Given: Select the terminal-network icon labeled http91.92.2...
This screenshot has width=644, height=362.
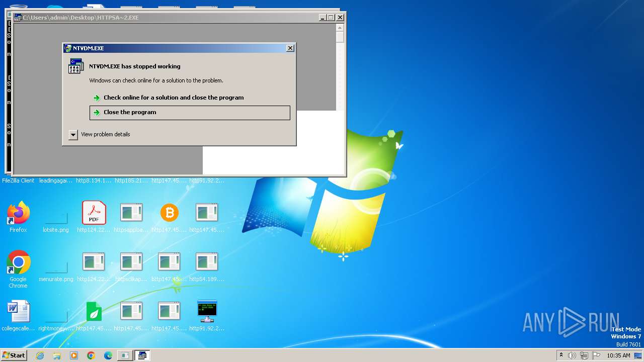Looking at the screenshot, I should pyautogui.click(x=207, y=317).
